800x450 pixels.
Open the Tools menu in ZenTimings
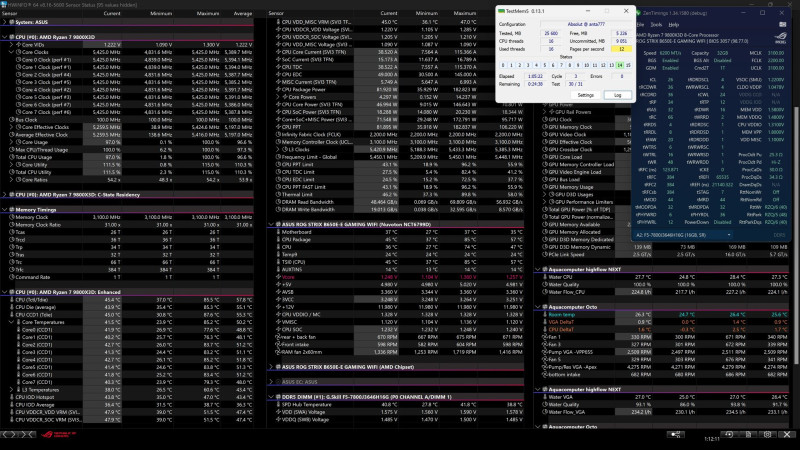click(x=656, y=24)
